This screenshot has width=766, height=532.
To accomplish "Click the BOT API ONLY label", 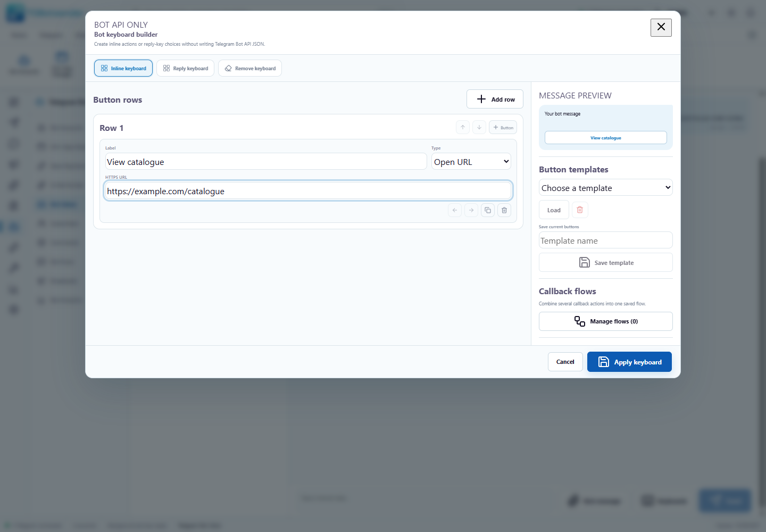I will pos(121,25).
